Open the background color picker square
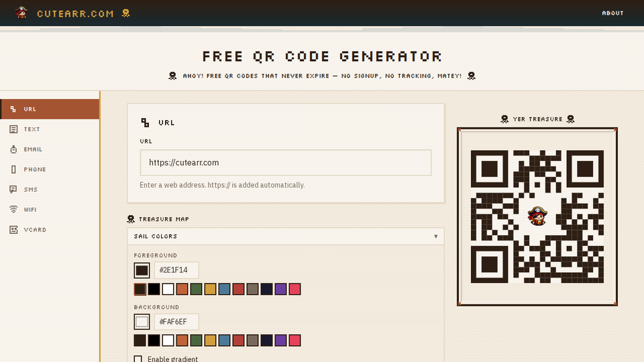 [142, 322]
